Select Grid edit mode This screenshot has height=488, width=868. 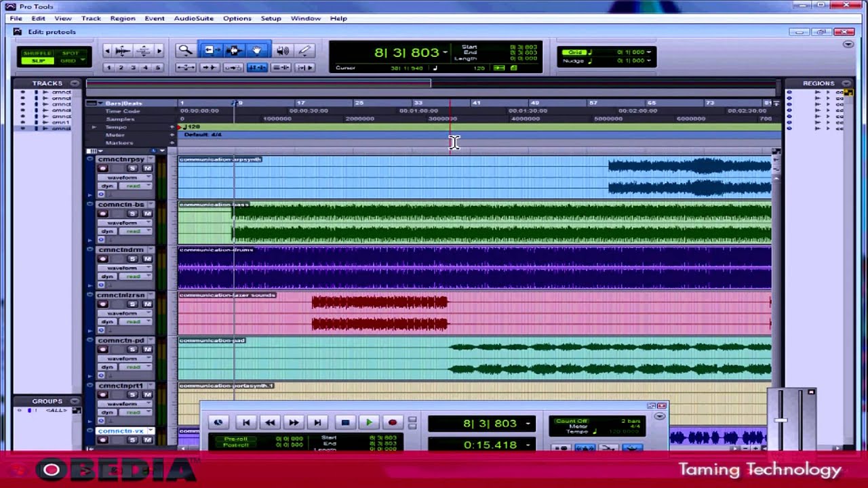click(68, 61)
